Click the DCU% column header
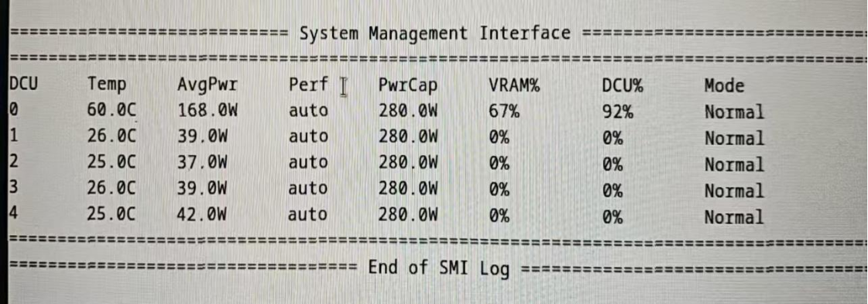Image resolution: width=868 pixels, height=304 pixels. point(623,86)
